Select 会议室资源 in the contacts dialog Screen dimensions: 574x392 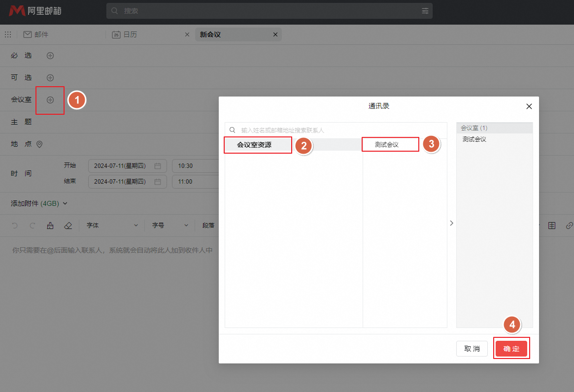point(257,145)
